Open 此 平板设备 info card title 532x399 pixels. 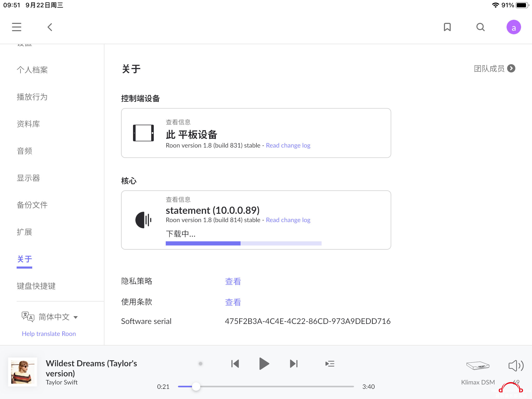pyautogui.click(x=191, y=135)
